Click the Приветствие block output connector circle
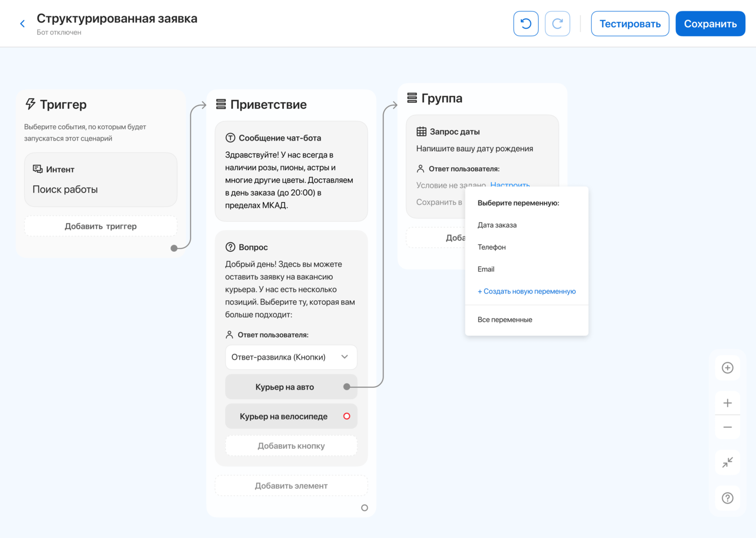 (x=364, y=508)
